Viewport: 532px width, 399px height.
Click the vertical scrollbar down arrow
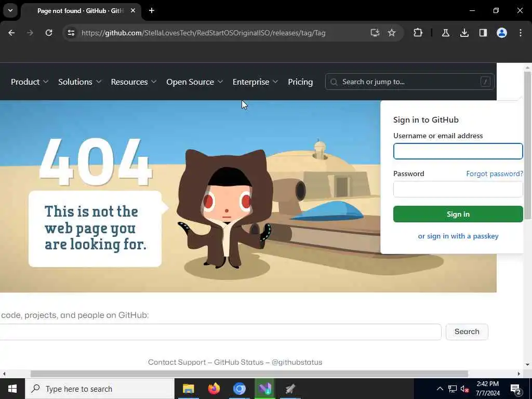527,365
